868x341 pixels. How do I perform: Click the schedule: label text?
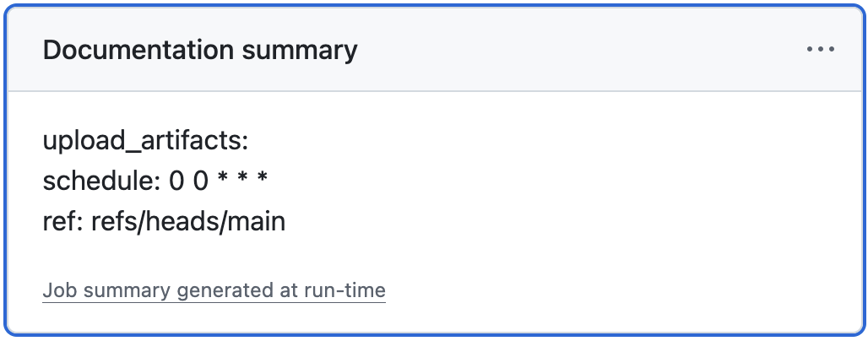coord(95,181)
